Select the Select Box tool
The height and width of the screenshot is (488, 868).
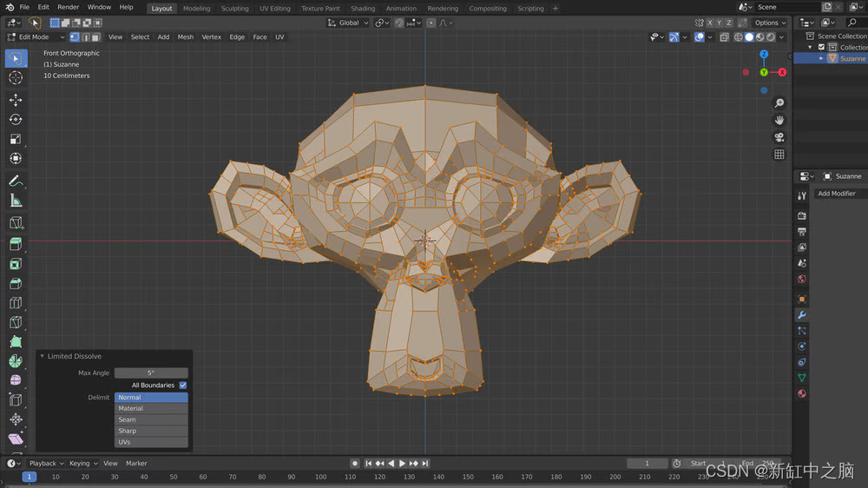16,58
